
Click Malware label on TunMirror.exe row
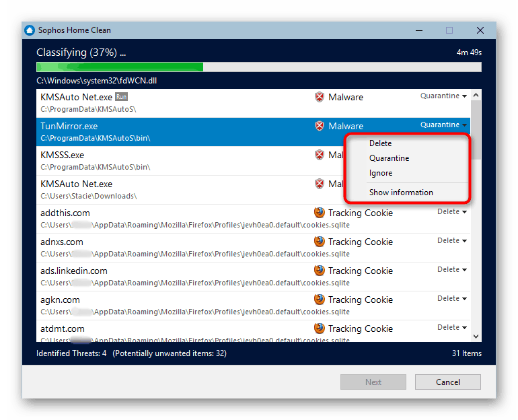tap(346, 127)
